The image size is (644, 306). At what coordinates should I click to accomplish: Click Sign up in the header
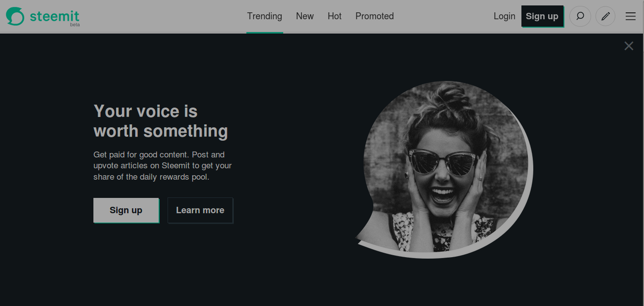(x=542, y=16)
